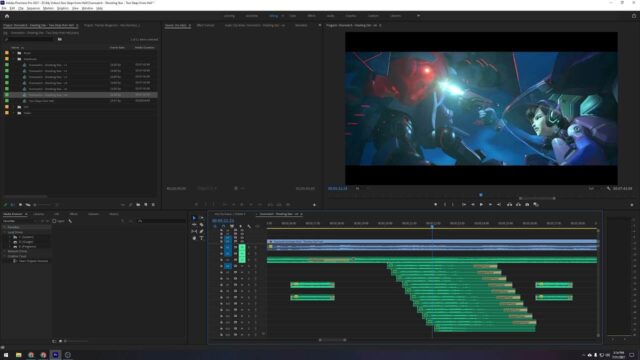Viewport: 640px width, 360px height.
Task: Expand Network Drives in Media Browser
Action: point(4,251)
